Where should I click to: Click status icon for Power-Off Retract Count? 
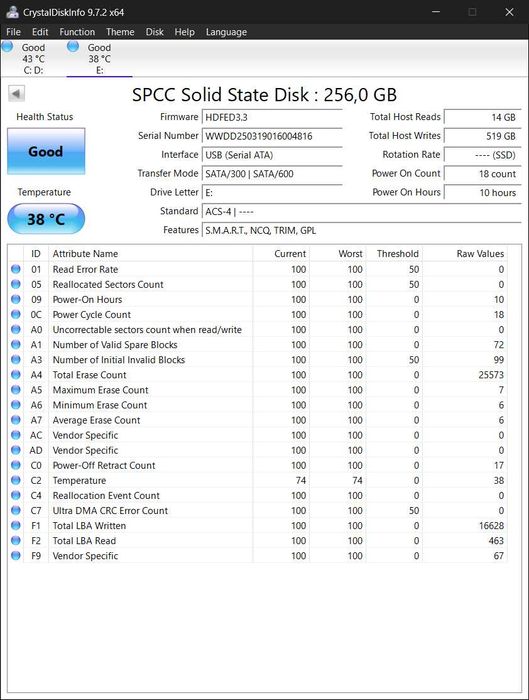(16, 465)
